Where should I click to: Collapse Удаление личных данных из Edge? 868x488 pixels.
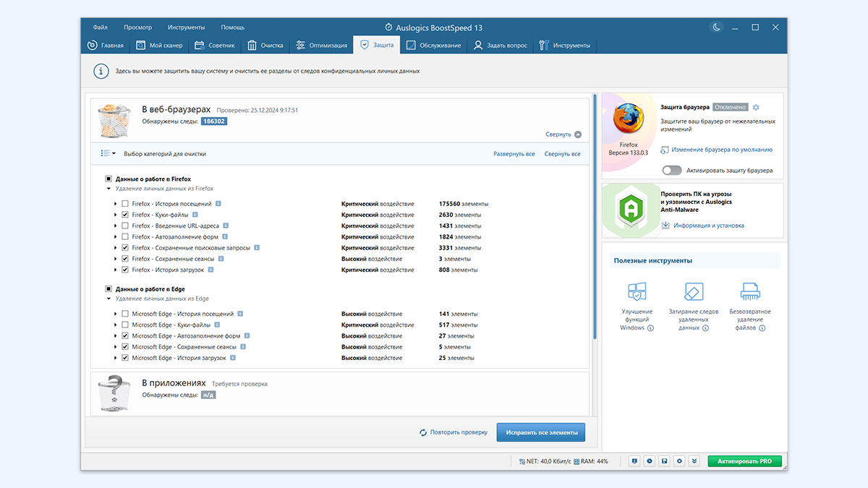[x=109, y=299]
